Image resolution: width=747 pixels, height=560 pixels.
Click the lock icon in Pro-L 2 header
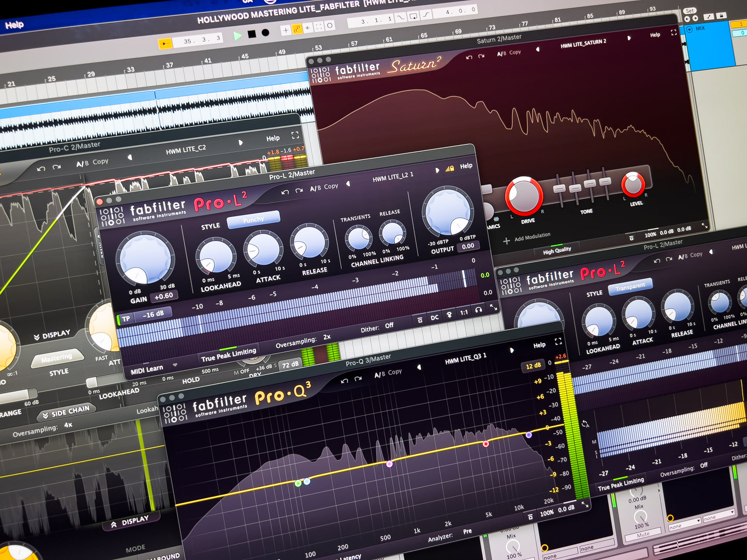click(x=450, y=168)
